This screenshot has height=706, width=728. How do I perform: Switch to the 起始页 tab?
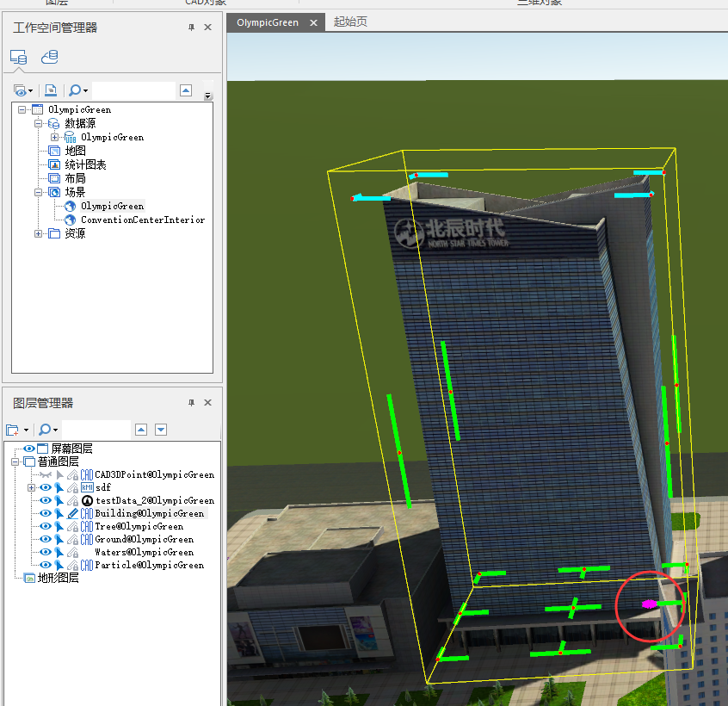(350, 22)
